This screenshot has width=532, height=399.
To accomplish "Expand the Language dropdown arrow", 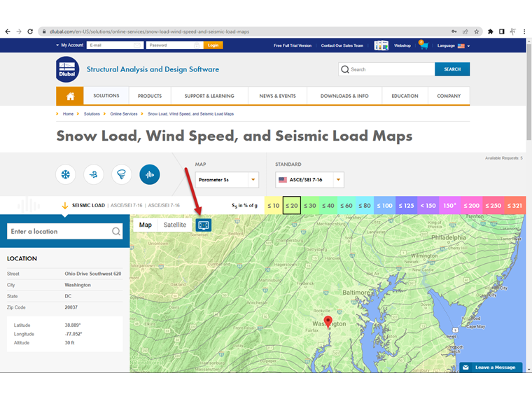I will tap(468, 45).
